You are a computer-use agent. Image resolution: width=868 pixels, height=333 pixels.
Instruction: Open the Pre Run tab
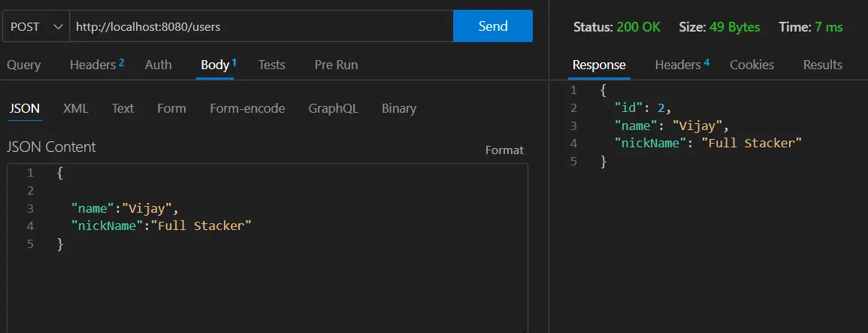(x=336, y=65)
